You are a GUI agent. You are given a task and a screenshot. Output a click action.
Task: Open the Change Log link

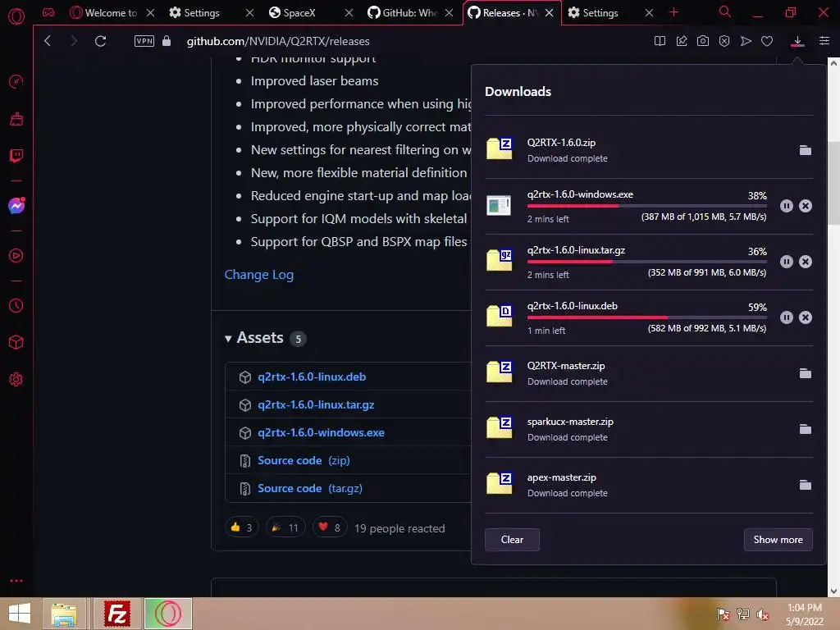pyautogui.click(x=258, y=274)
